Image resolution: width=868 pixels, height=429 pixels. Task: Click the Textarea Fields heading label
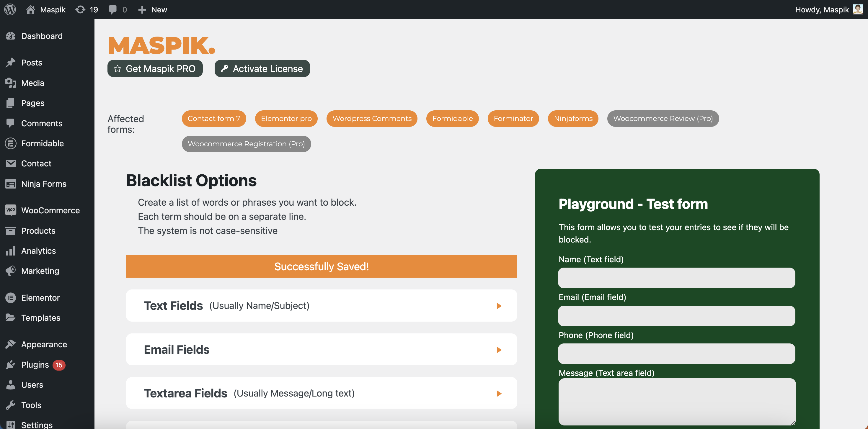click(x=186, y=393)
